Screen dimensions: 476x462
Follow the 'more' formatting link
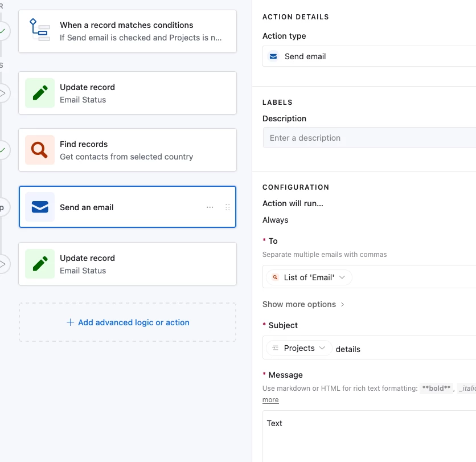pos(270,400)
